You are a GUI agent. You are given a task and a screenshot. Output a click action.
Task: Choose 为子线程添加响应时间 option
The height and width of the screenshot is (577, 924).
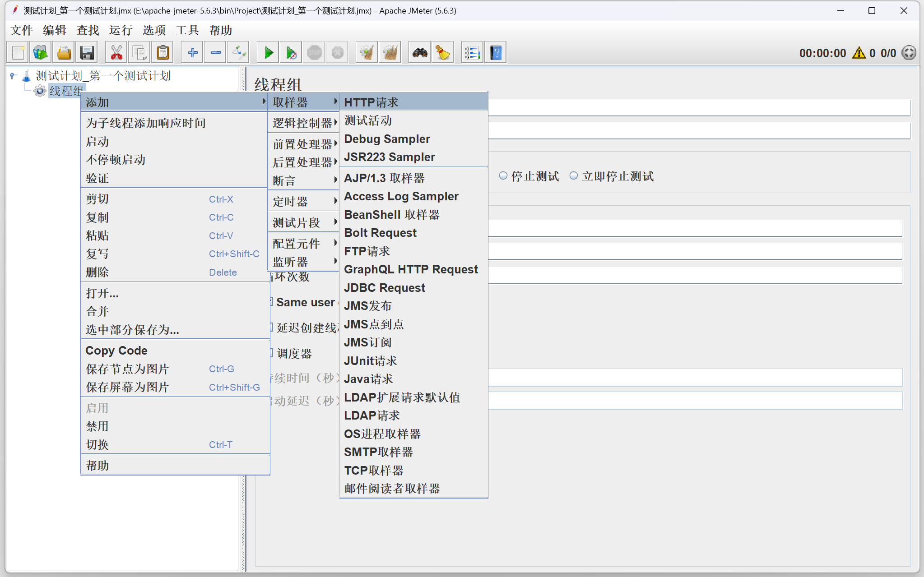[x=175, y=123]
